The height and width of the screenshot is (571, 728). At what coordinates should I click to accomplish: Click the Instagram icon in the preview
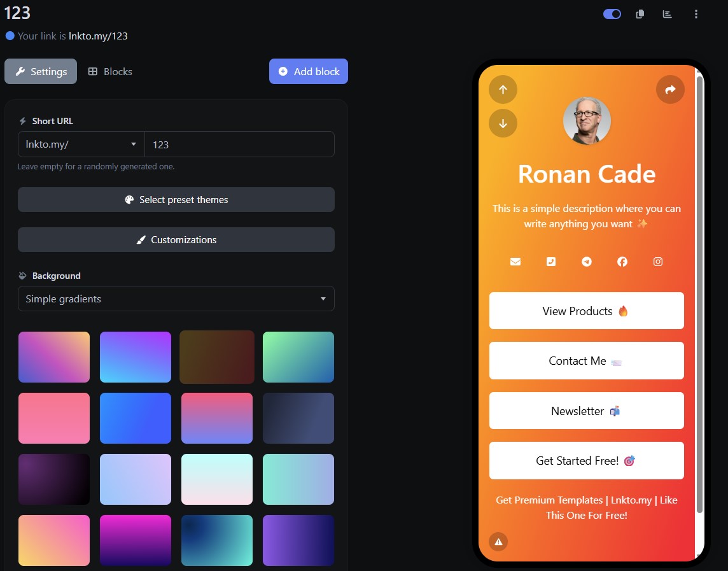[x=657, y=261]
